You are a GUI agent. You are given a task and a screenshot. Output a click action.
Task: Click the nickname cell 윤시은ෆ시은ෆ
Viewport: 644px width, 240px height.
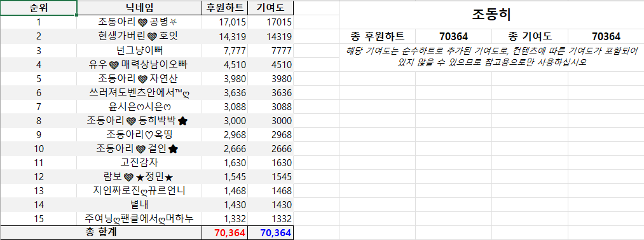(139, 106)
